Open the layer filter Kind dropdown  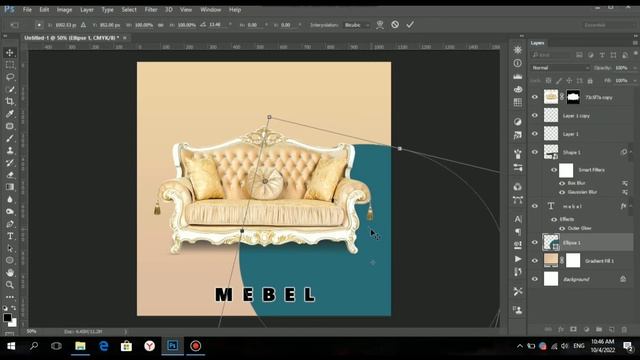551,55
